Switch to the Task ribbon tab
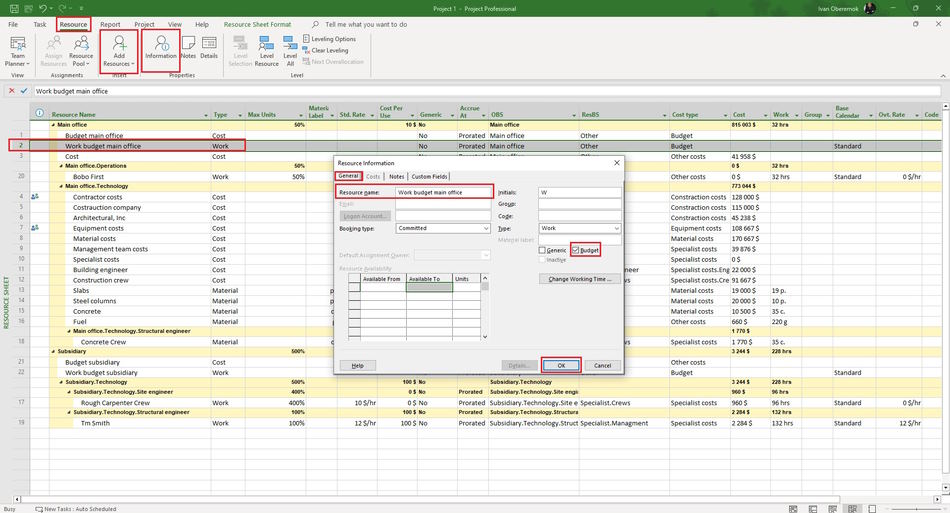Image resolution: width=950 pixels, height=513 pixels. click(40, 24)
